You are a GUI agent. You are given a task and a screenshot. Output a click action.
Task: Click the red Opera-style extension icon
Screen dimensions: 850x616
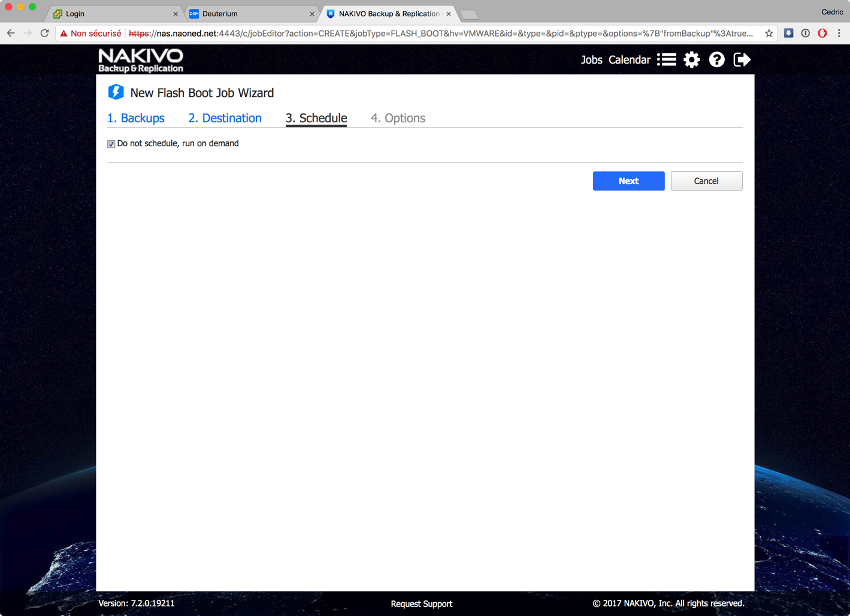coord(822,34)
